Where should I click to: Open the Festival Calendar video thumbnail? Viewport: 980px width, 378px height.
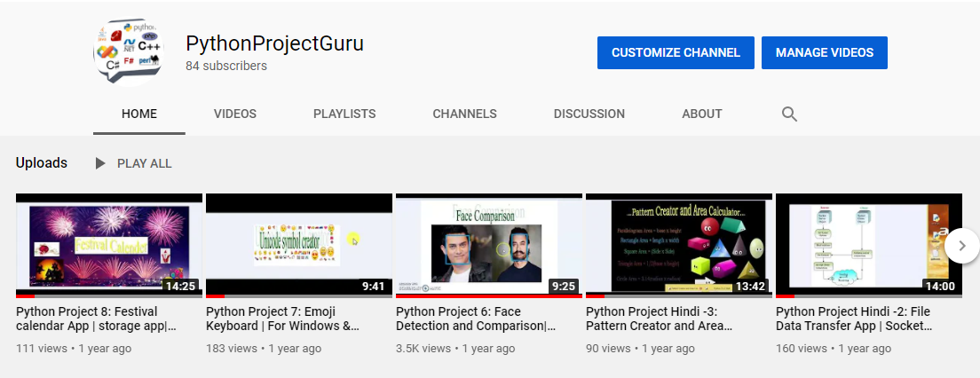click(x=109, y=246)
